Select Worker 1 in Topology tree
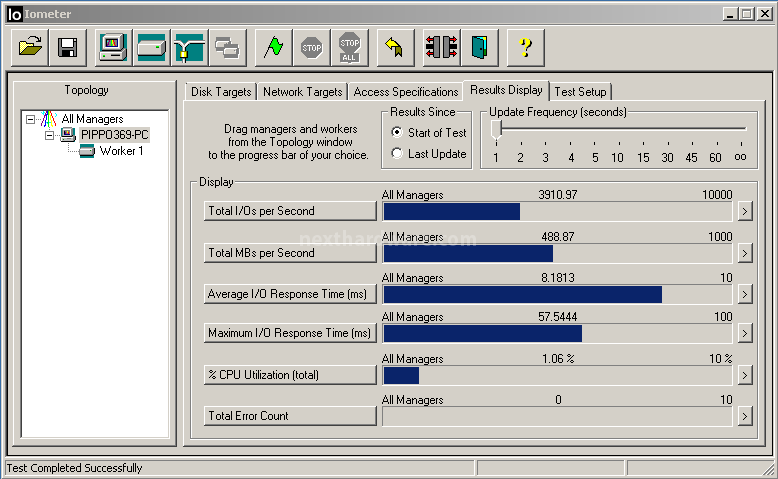778x479 pixels. [x=122, y=151]
